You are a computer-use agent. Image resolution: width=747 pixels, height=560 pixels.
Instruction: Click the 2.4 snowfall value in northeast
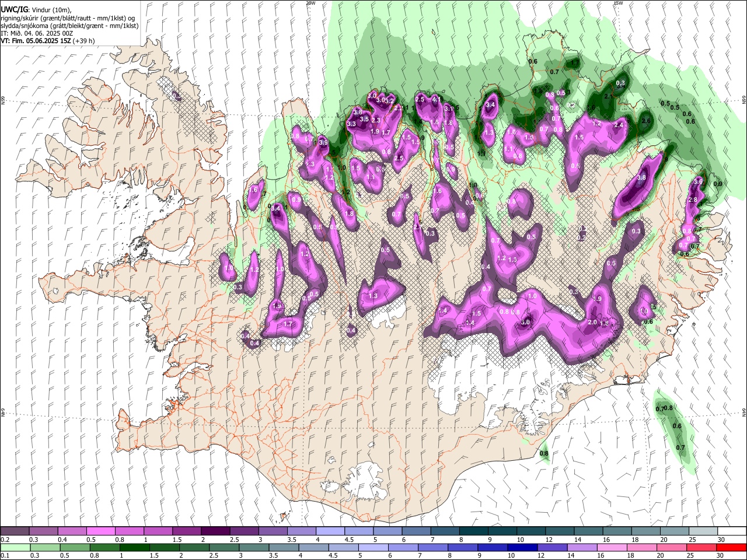click(619, 125)
